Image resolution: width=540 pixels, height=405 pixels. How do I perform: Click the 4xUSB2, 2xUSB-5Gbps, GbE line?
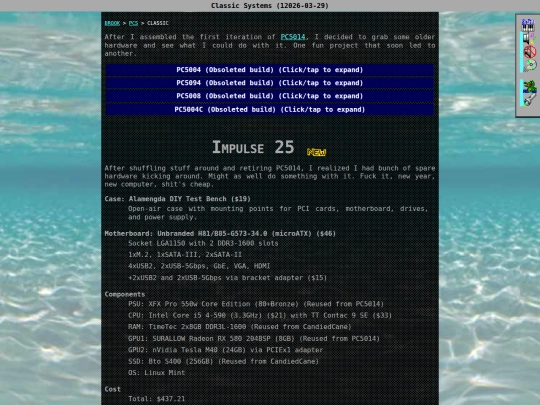click(x=199, y=266)
